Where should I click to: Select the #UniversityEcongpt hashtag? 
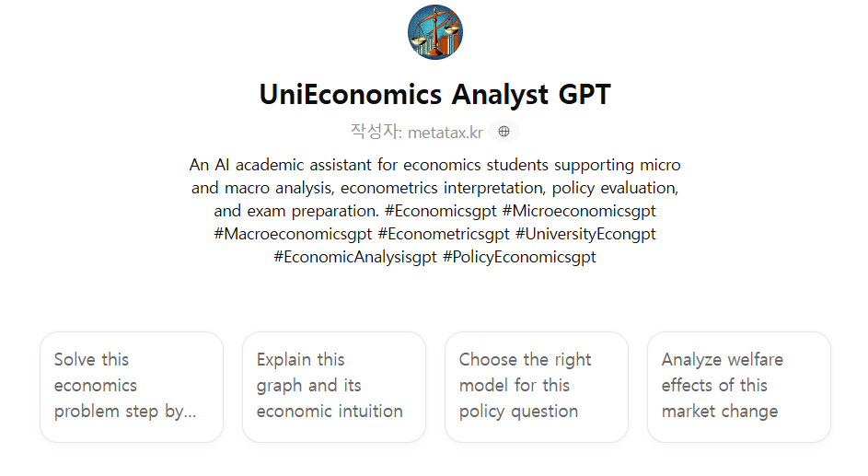585,234
